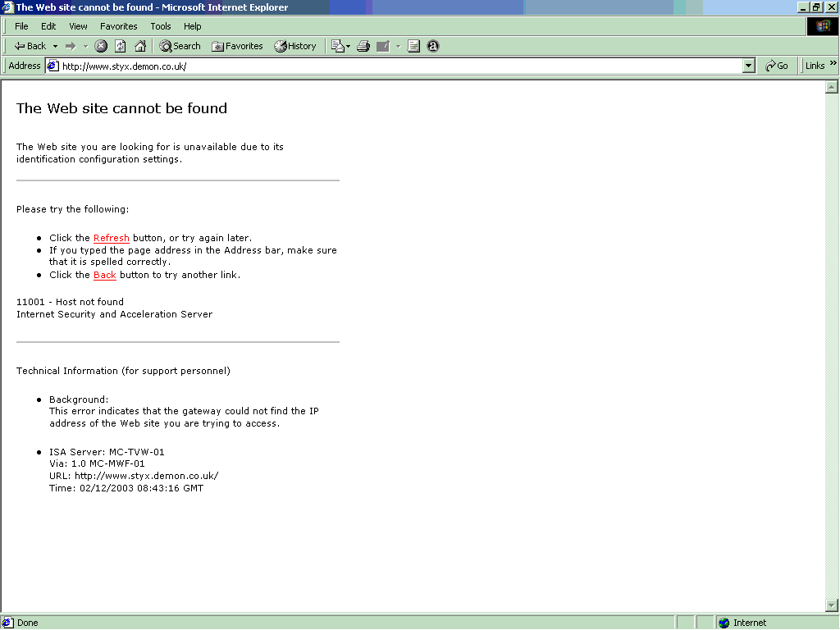840x630 pixels.
Task: Click the '11001 - Host not found' error text
Action: pos(71,302)
